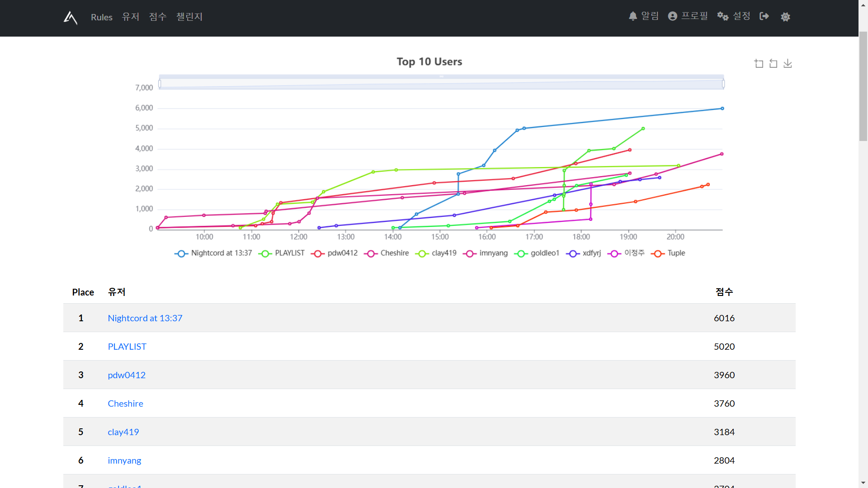Open the 챌린지 navigation item
This screenshot has height=488, width=868.
(x=189, y=17)
